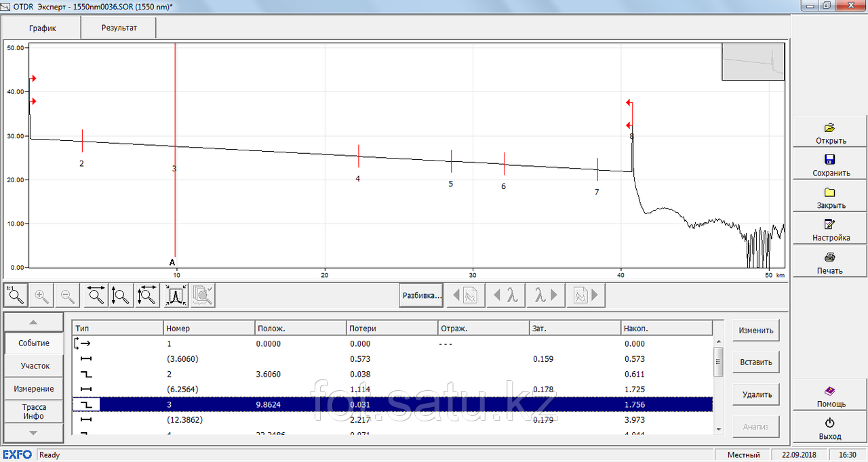Click the Изменить button
The height and width of the screenshot is (462, 868).
(x=756, y=330)
